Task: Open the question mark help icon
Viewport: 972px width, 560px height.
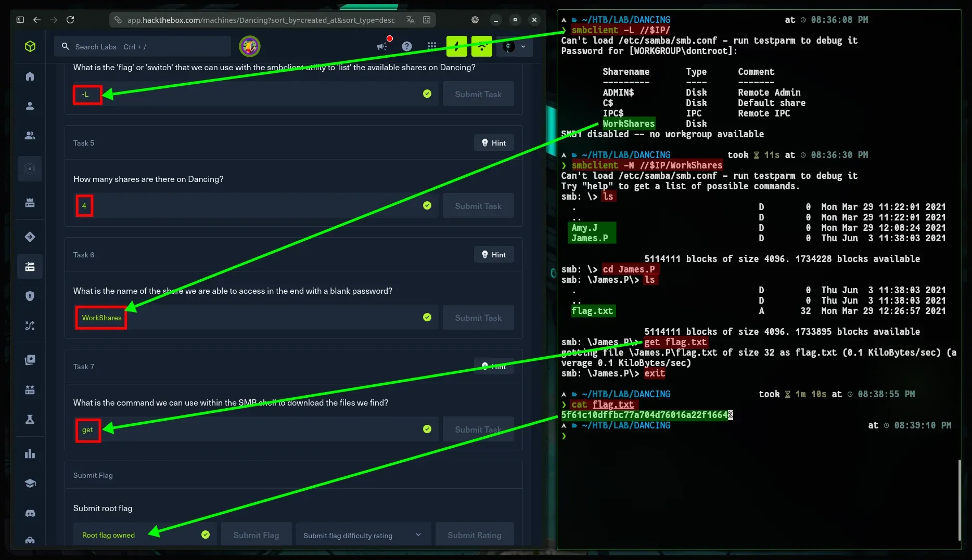Action: click(x=407, y=46)
